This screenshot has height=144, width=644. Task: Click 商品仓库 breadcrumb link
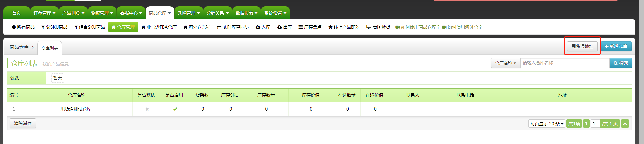19,47
